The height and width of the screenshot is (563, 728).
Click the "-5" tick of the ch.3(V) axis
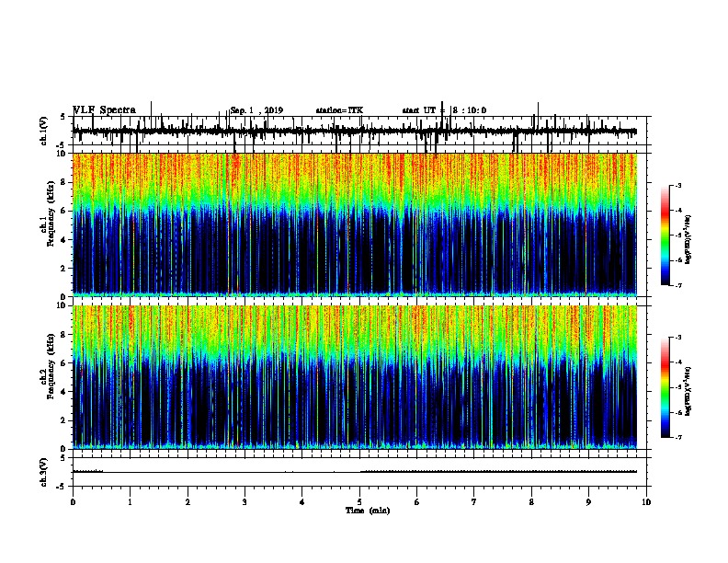tap(62, 487)
